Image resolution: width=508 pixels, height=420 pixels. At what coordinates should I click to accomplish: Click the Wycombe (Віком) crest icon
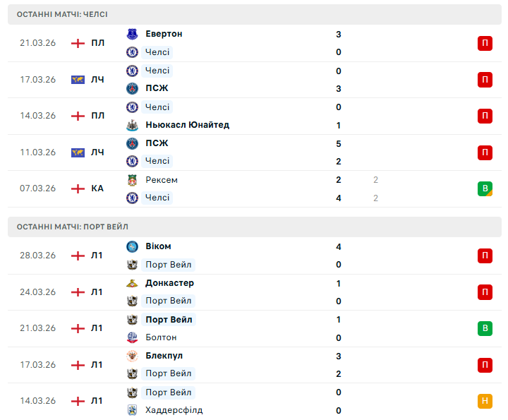132,246
